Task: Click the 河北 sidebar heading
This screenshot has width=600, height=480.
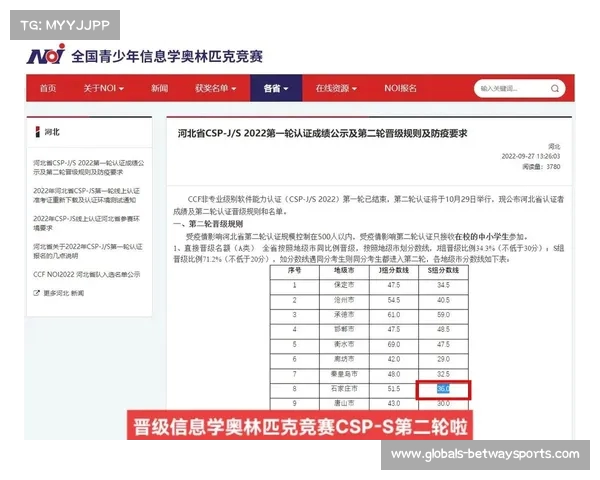Action: coord(52,132)
